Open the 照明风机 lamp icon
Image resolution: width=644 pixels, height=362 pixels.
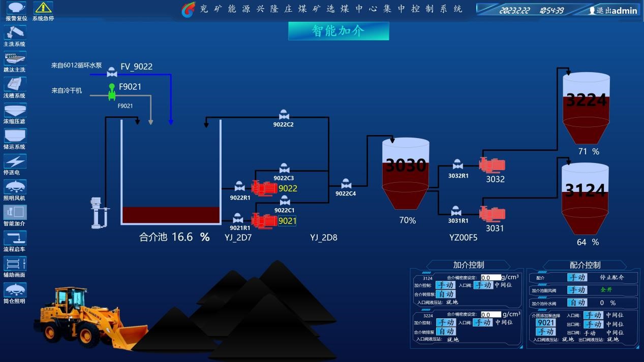[15, 187]
